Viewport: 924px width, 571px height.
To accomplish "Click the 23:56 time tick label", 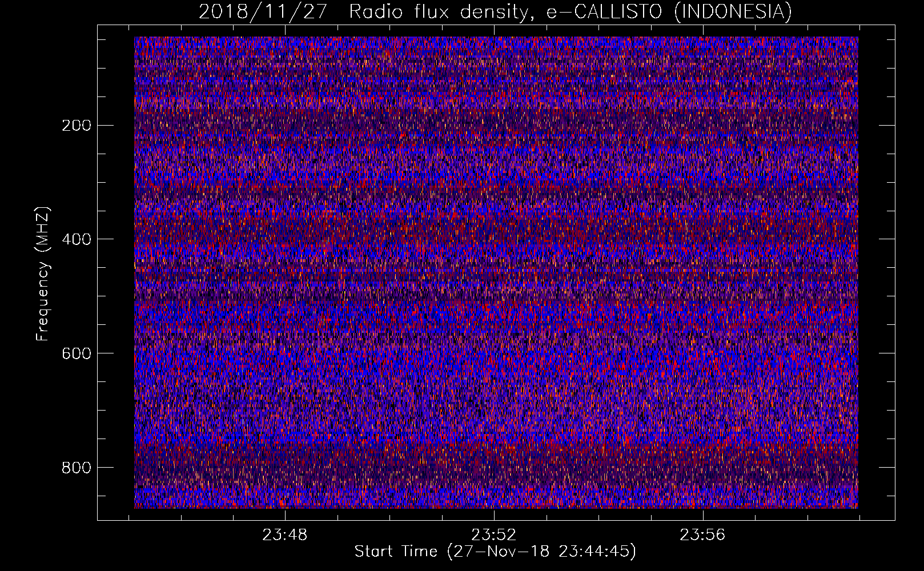I will (702, 535).
